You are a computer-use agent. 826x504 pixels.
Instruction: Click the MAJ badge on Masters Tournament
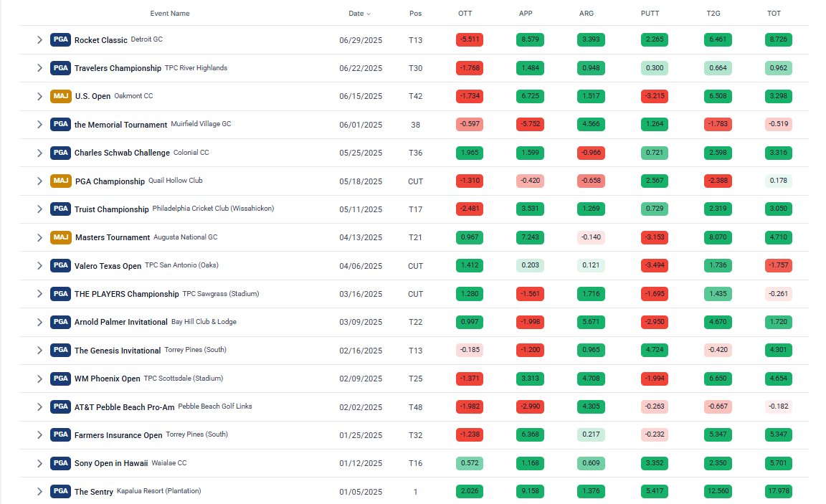[x=60, y=237]
